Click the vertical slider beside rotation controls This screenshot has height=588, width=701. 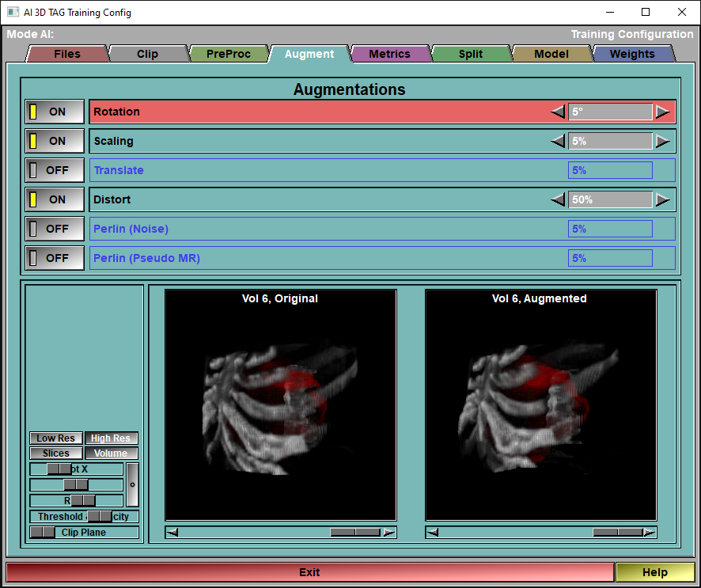pyautogui.click(x=132, y=484)
